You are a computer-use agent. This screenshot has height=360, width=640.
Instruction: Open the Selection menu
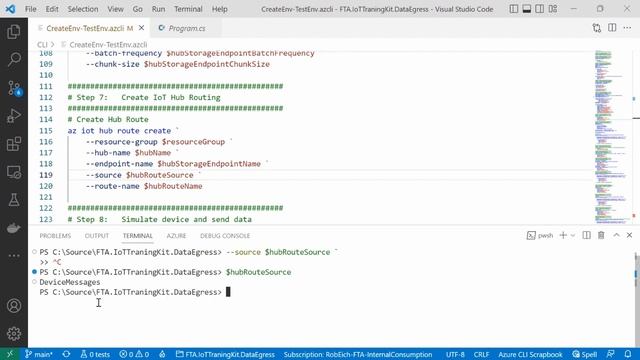point(83,9)
